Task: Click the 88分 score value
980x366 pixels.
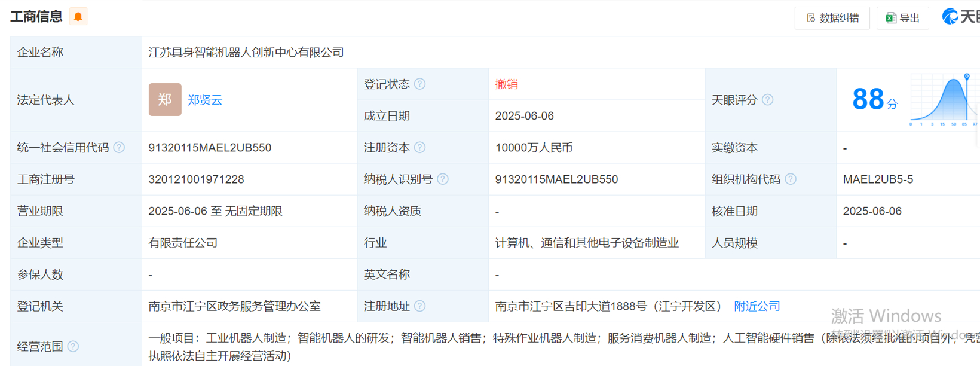Action: point(875,99)
